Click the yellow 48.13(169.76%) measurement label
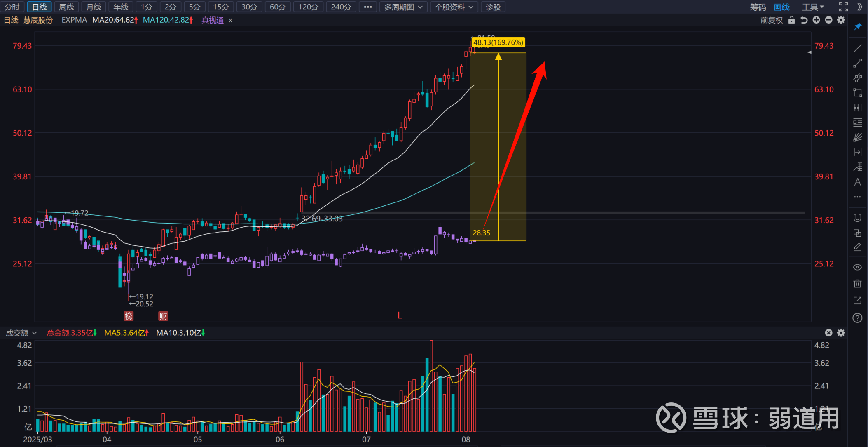This screenshot has height=447, width=868. coord(498,42)
